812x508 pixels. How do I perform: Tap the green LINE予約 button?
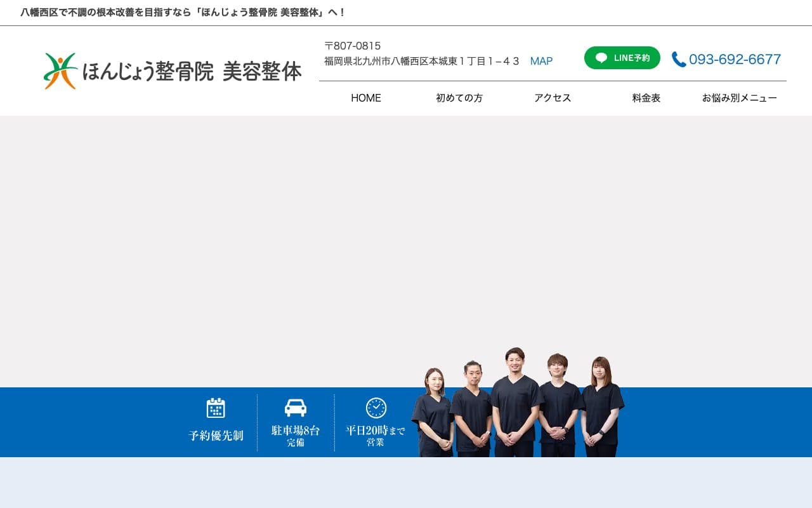pyautogui.click(x=622, y=57)
